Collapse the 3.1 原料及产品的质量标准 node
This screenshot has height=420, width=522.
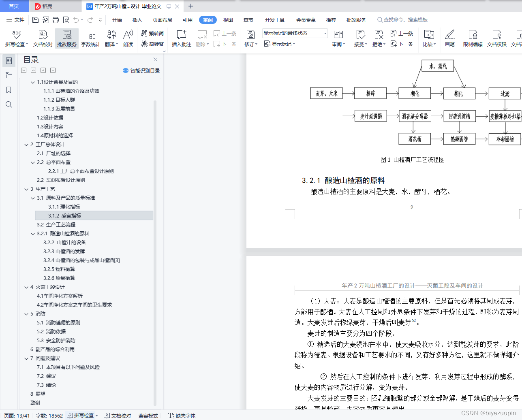33,198
